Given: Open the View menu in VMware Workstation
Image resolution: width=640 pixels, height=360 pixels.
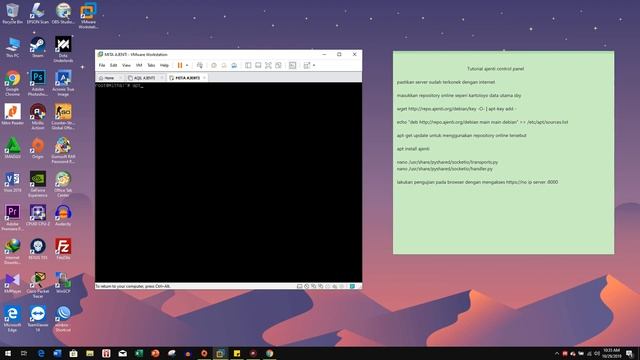Looking at the screenshot, I should (127, 65).
